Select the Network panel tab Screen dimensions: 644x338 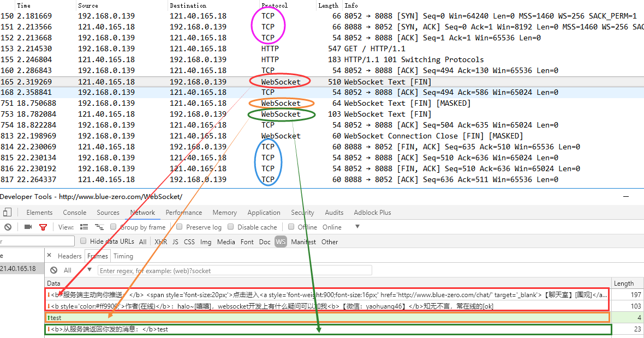point(142,213)
